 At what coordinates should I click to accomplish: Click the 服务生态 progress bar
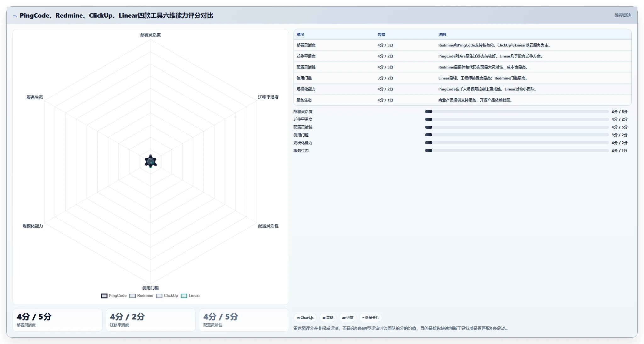pyautogui.click(x=517, y=150)
